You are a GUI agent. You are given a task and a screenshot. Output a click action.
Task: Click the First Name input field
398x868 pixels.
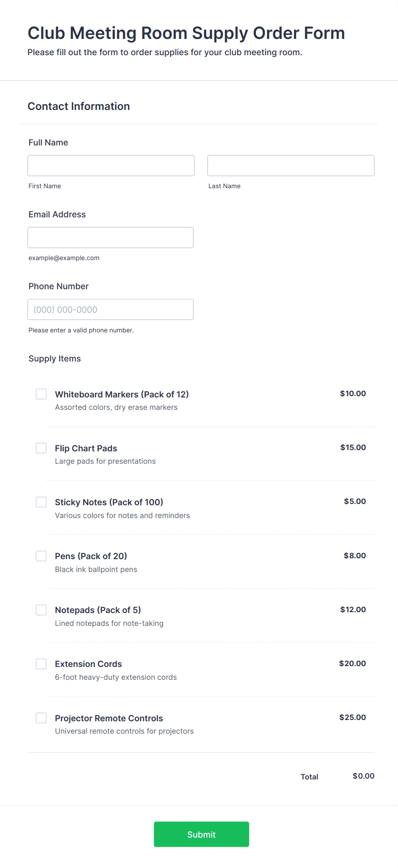click(x=111, y=166)
